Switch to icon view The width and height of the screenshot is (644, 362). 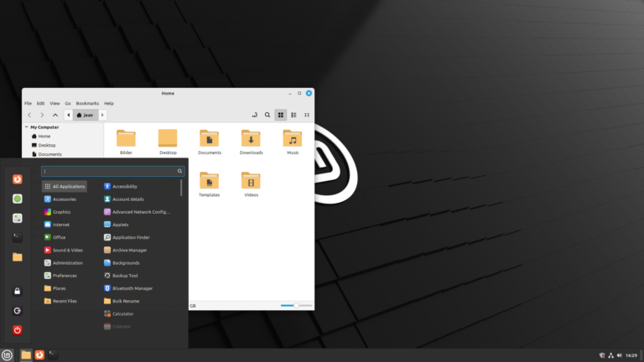[x=281, y=115]
